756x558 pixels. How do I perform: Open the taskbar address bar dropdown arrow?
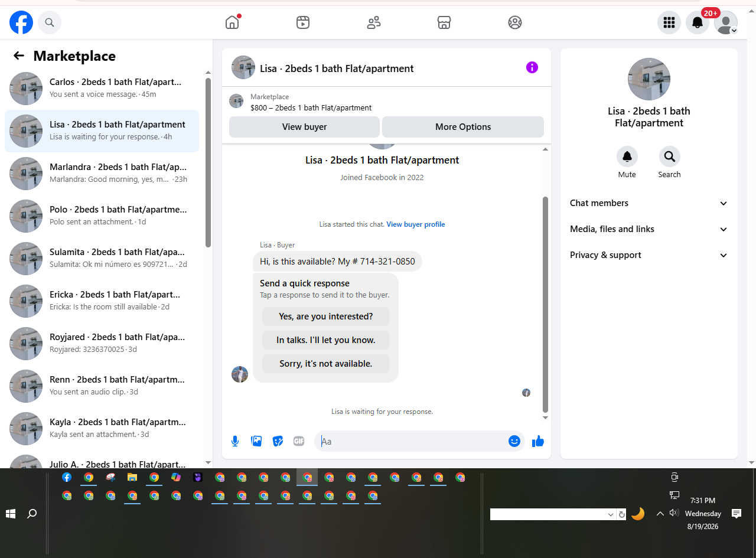tap(611, 515)
